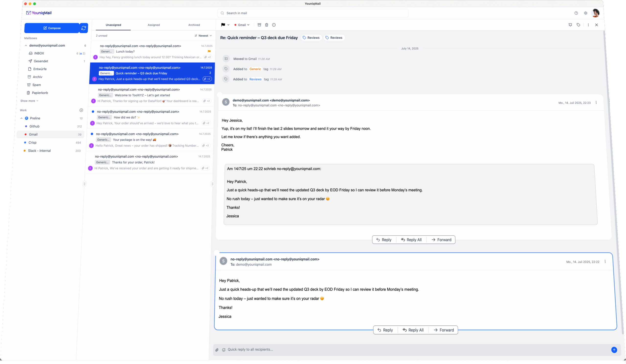Click Forward on Patrick's message
This screenshot has height=364, width=626.
[441, 240]
